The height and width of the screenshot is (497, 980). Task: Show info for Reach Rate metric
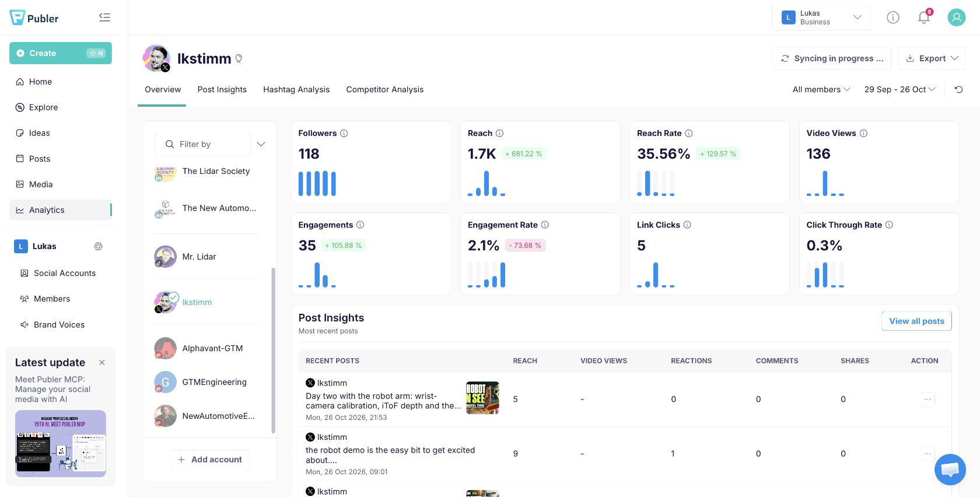(x=689, y=133)
